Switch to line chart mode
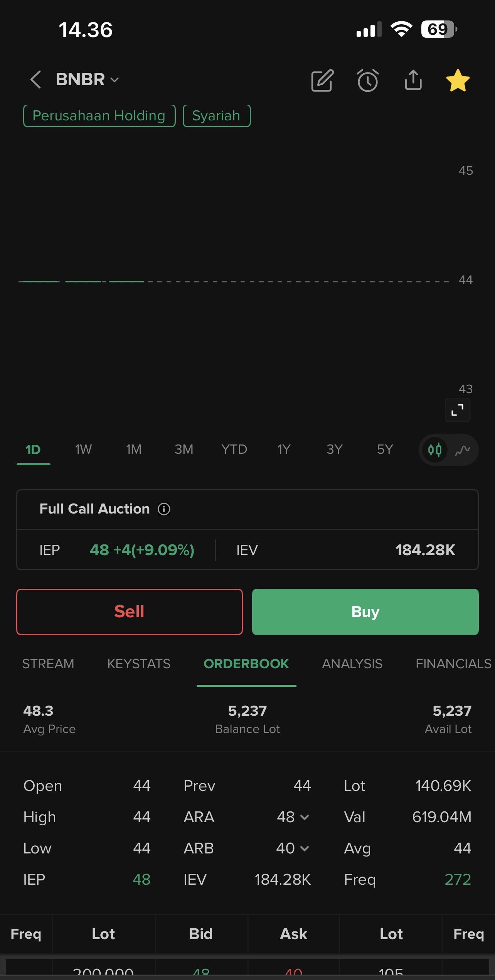Screen dimensions: 495x980 [463, 450]
